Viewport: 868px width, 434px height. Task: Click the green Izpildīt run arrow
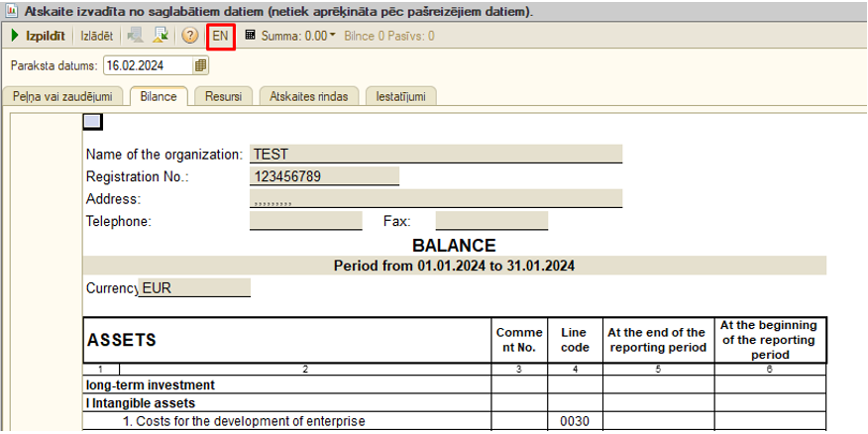pyautogui.click(x=15, y=36)
